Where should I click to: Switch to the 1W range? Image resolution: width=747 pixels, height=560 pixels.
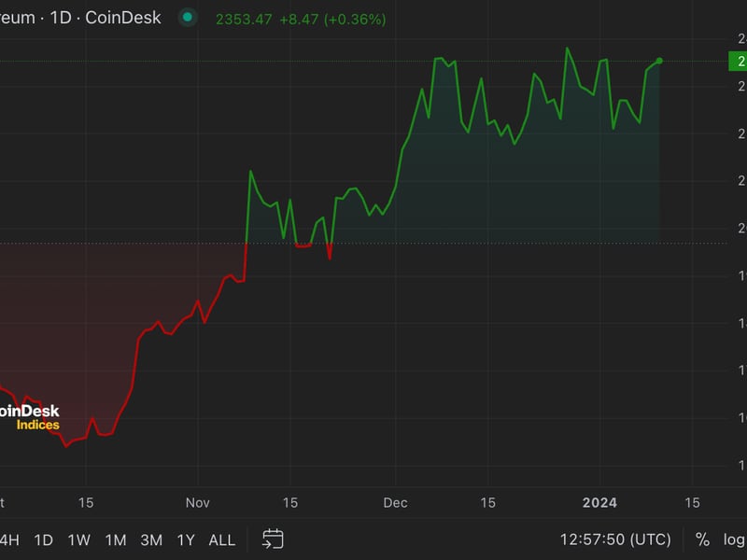coord(79,539)
